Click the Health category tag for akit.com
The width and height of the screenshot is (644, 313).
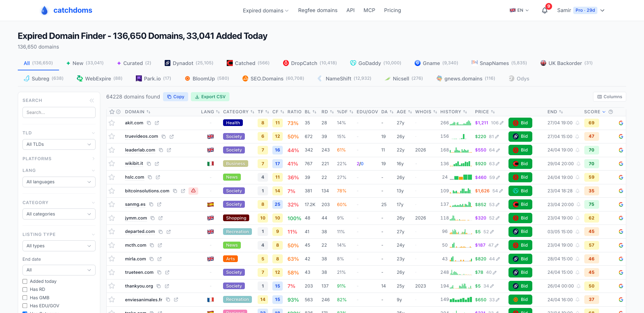(233, 123)
